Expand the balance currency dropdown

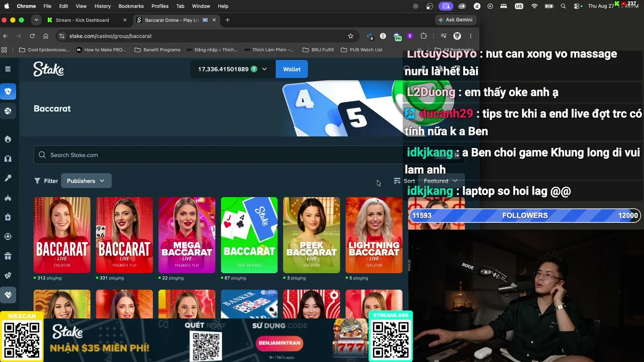click(264, 69)
